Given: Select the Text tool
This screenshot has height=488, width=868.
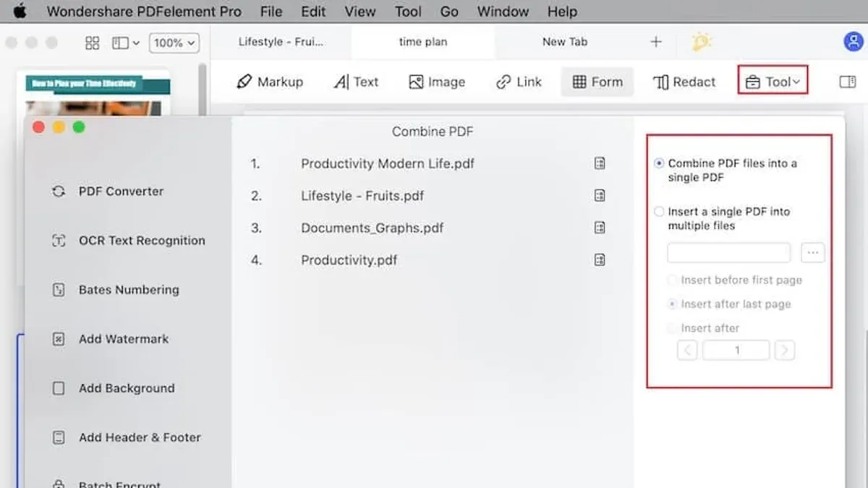Looking at the screenshot, I should pos(356,82).
